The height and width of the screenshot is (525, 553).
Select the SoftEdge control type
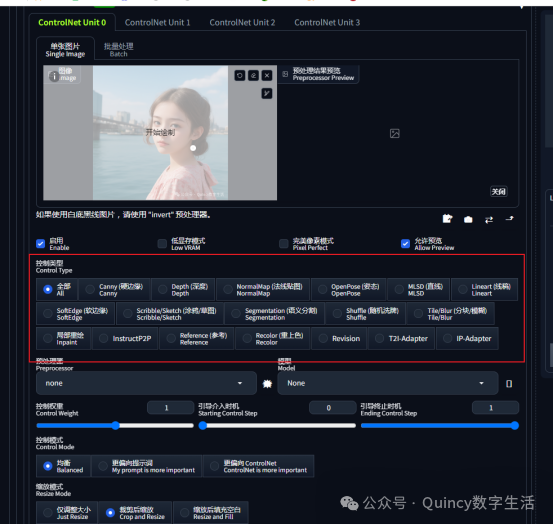click(75, 314)
